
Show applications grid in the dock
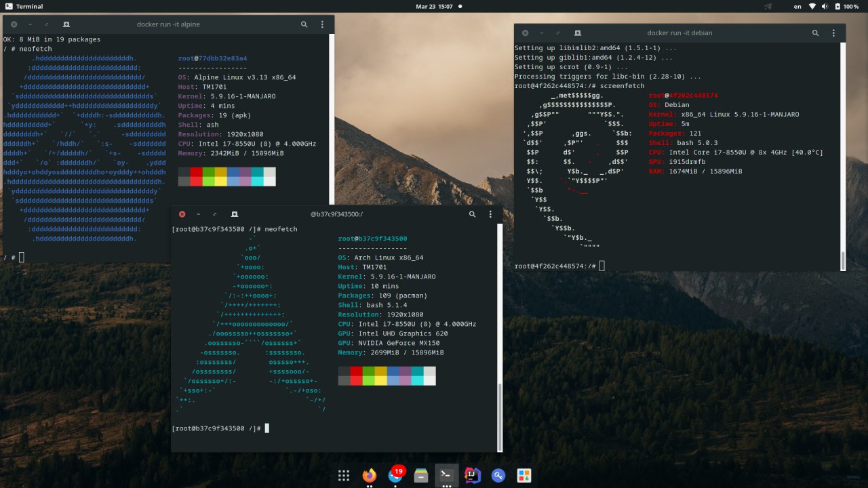point(344,476)
